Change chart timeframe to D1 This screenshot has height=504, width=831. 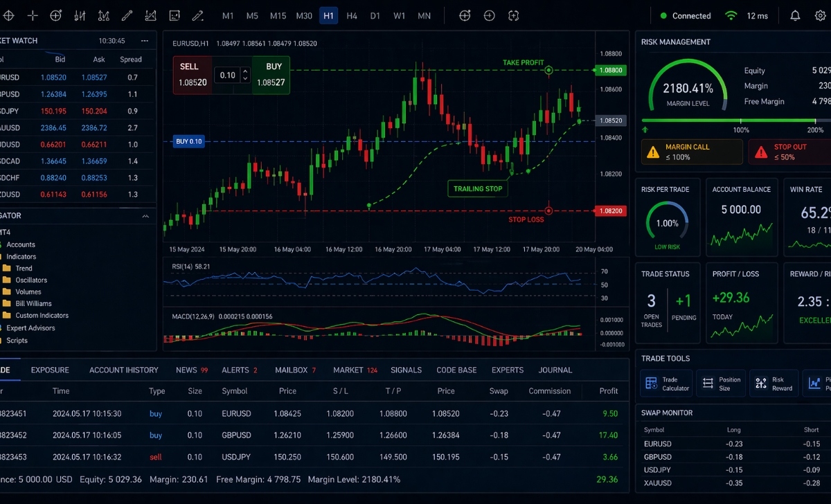(375, 15)
